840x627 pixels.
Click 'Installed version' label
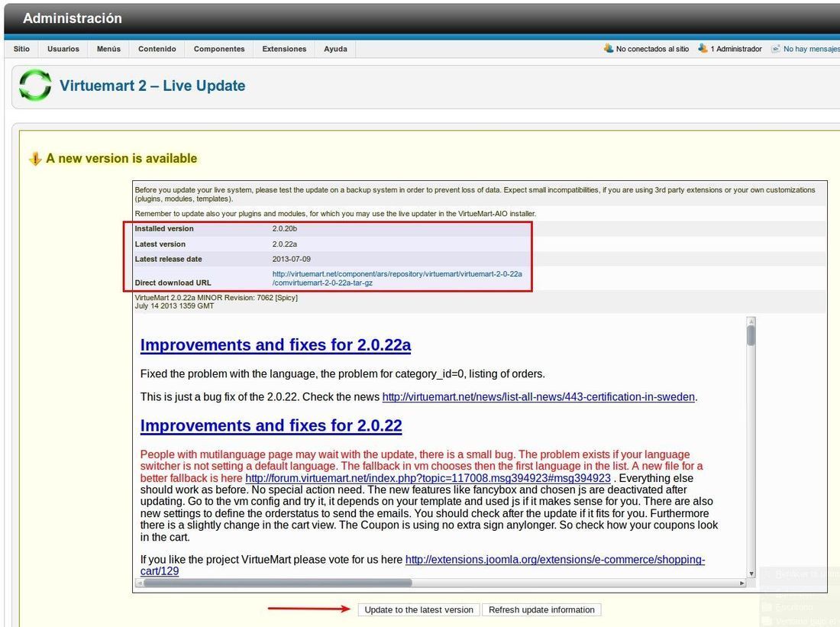pyautogui.click(x=164, y=229)
